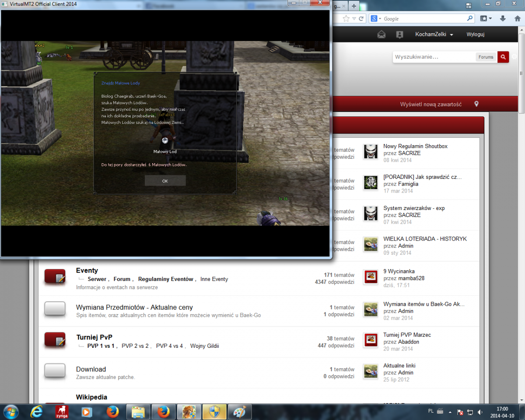Show hidden system tray icons
This screenshot has height=420, width=525.
pyautogui.click(x=451, y=412)
